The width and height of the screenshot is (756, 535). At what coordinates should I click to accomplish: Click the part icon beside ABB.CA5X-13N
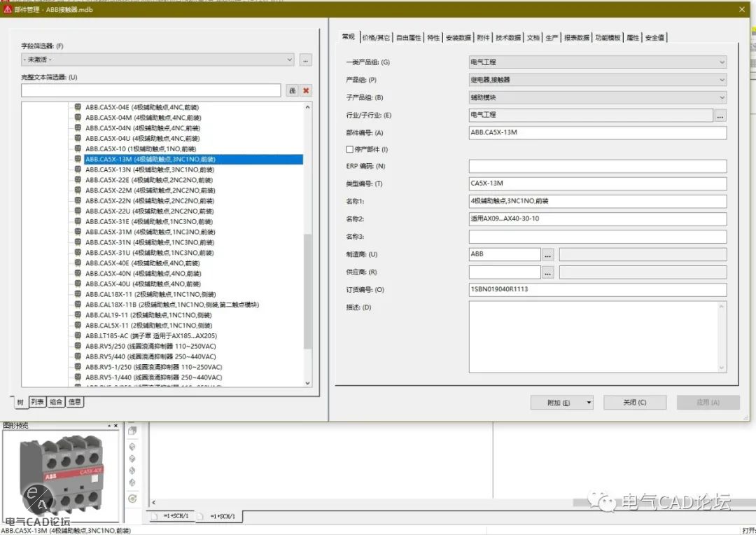[78, 169]
